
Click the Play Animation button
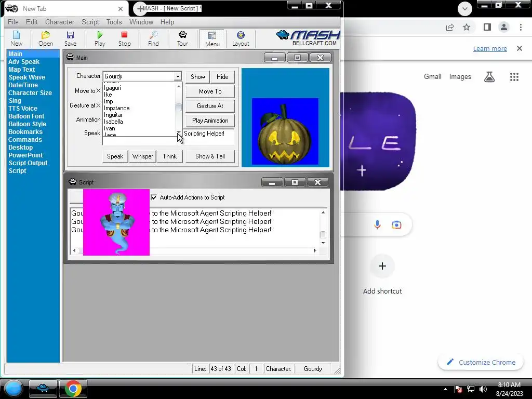point(210,121)
